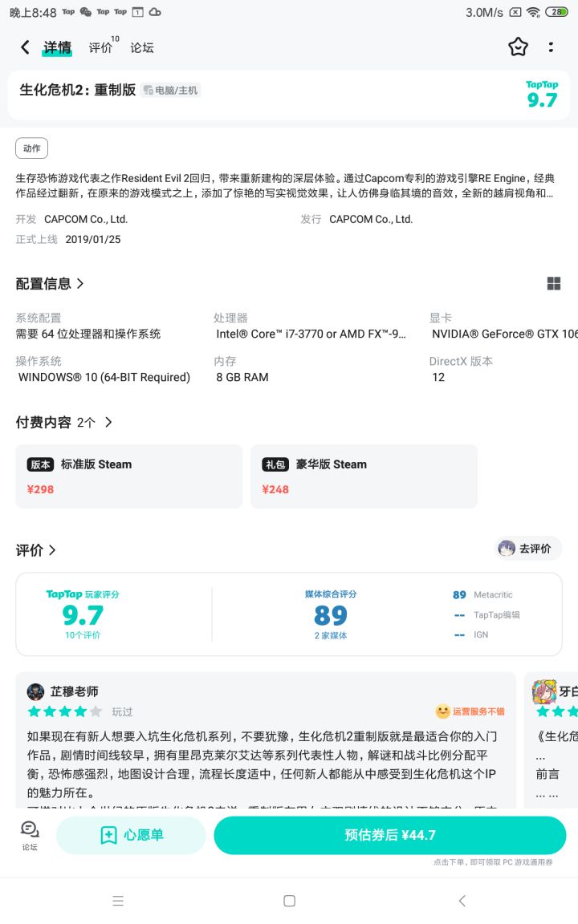578x924 pixels.
Task: Tap the Windows platform icon
Action: [x=554, y=283]
